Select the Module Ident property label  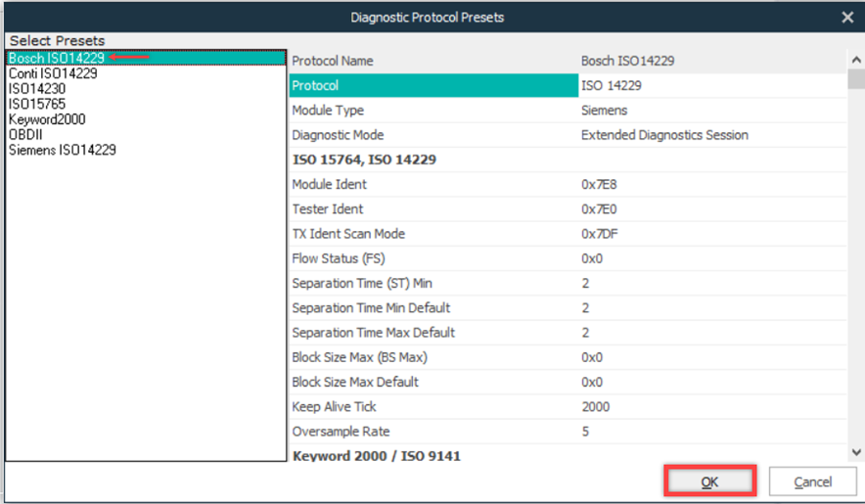(330, 184)
